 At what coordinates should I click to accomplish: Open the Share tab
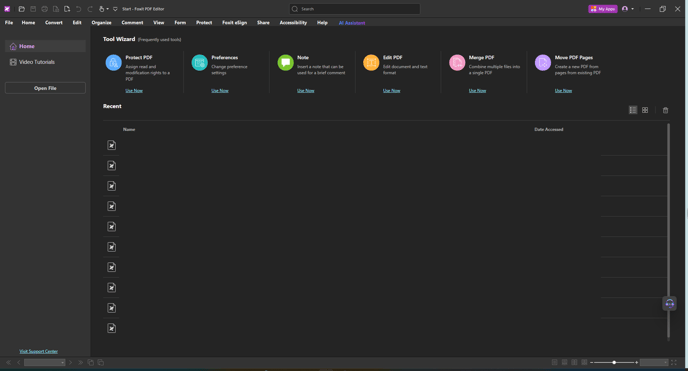(263, 22)
